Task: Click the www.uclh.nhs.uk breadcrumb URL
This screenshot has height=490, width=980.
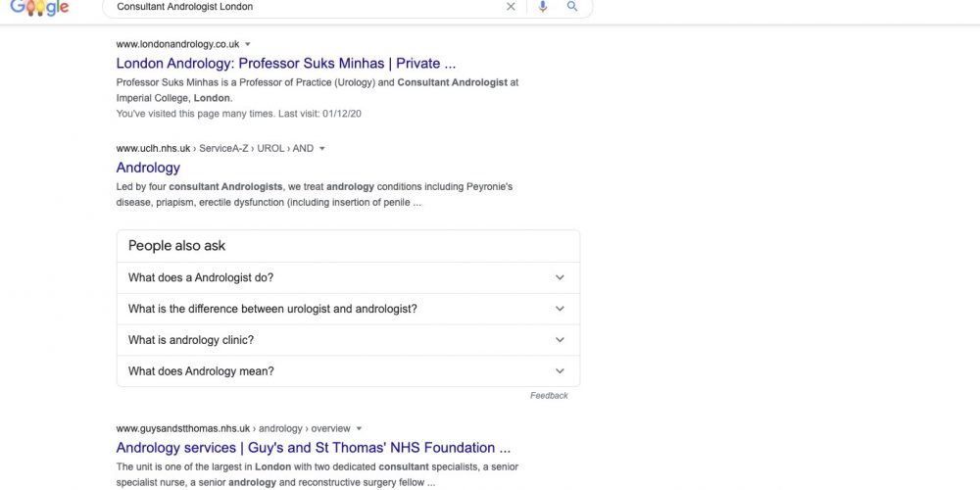Action: (215, 149)
